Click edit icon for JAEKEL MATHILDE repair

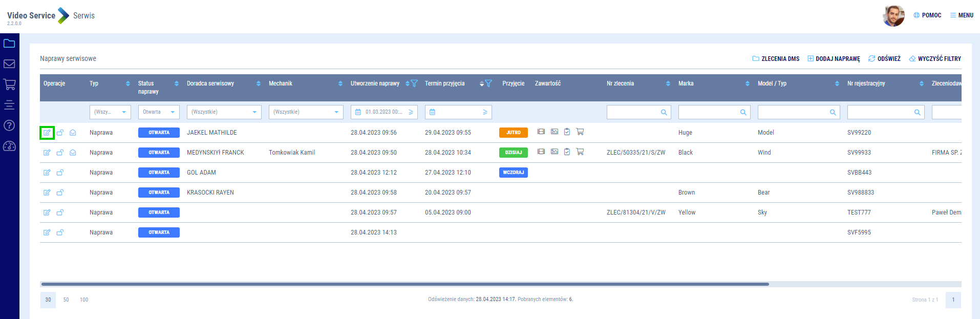pos(47,133)
